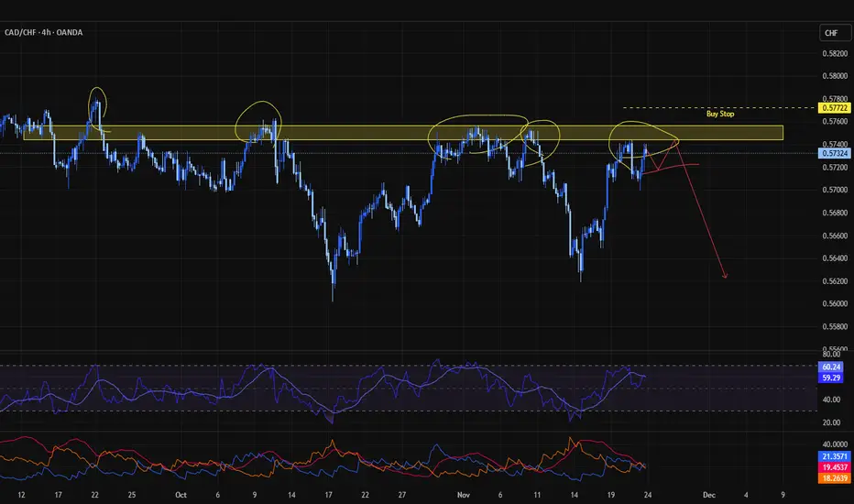The height and width of the screenshot is (504, 854).
Task: Click the 60.24 RSI value label
Action: (831, 366)
